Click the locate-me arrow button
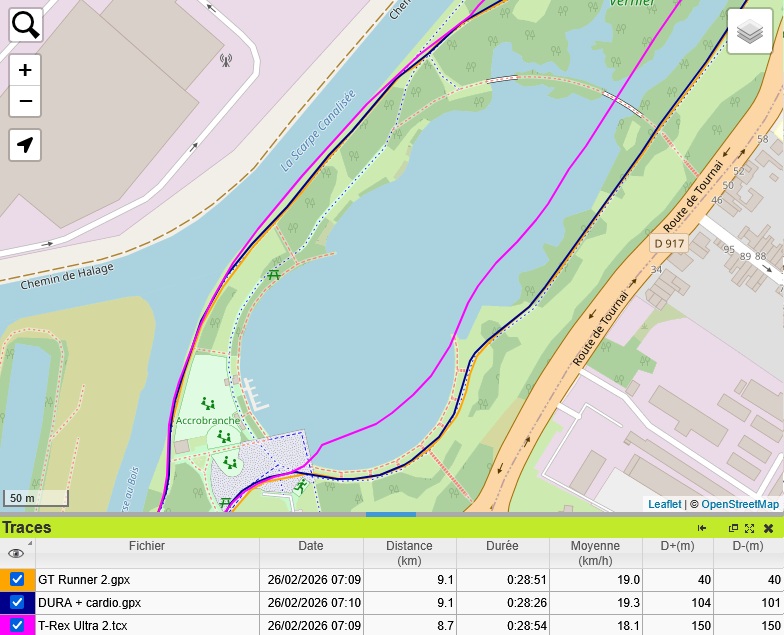Screen dimensions: 784x635 (x=26, y=145)
